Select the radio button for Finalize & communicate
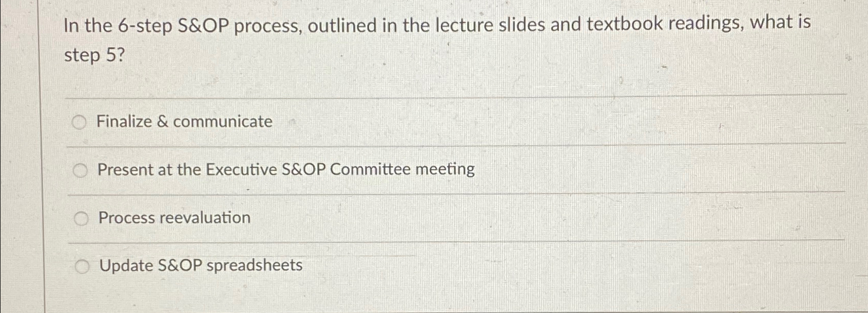 [80, 122]
